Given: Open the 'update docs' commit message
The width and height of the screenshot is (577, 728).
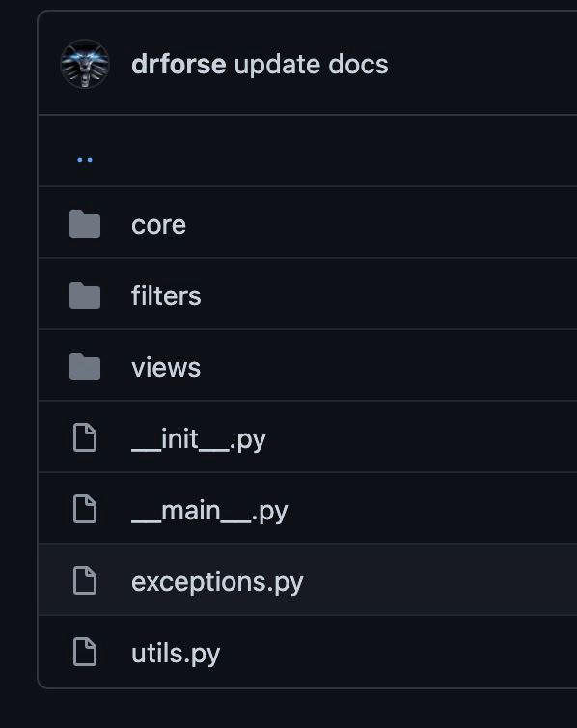Looking at the screenshot, I should (312, 64).
